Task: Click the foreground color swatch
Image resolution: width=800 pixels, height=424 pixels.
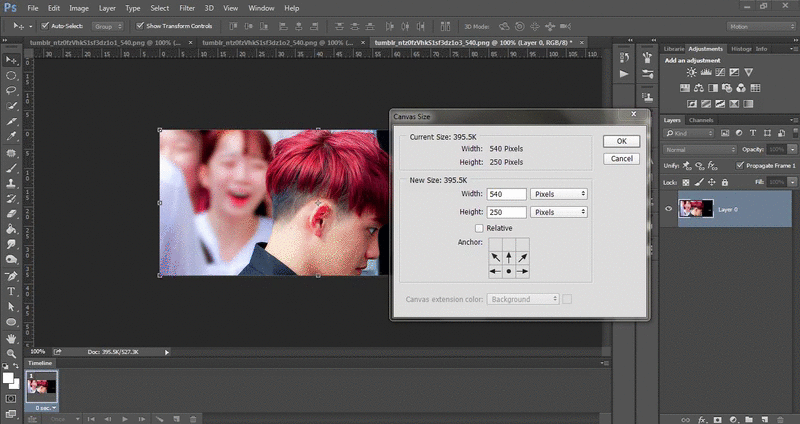Action: [x=7, y=379]
